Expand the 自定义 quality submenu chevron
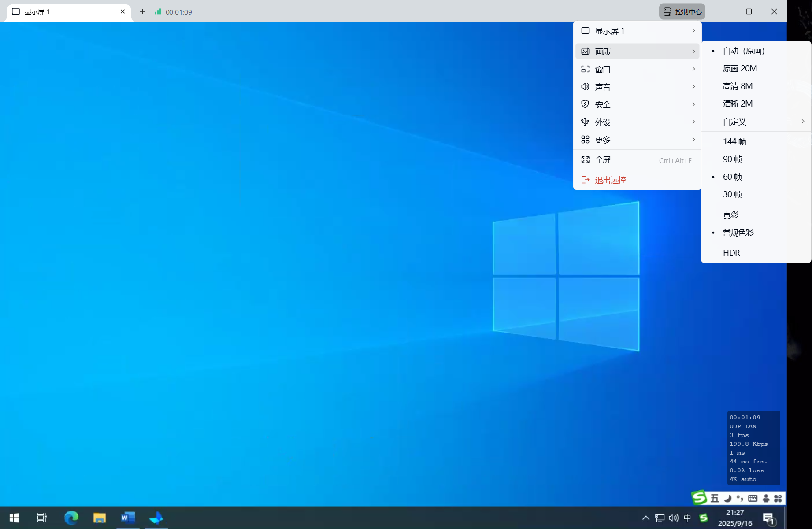The width and height of the screenshot is (812, 529). tap(803, 122)
